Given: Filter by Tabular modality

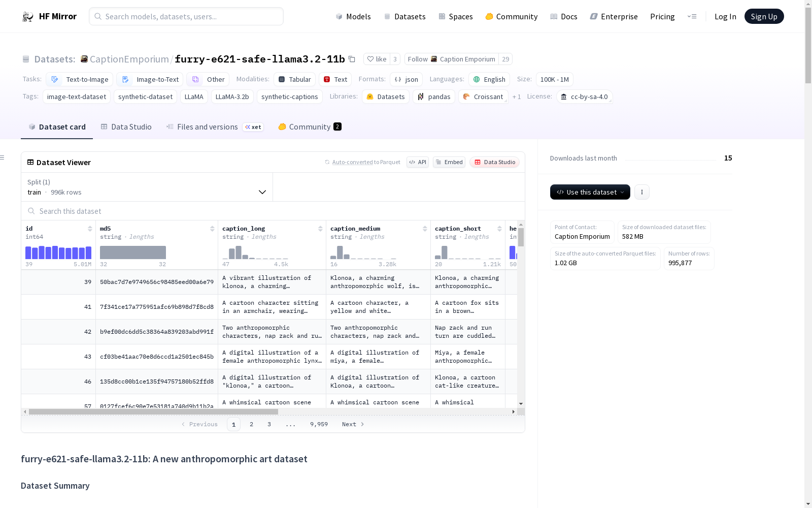Looking at the screenshot, I should coord(294,79).
